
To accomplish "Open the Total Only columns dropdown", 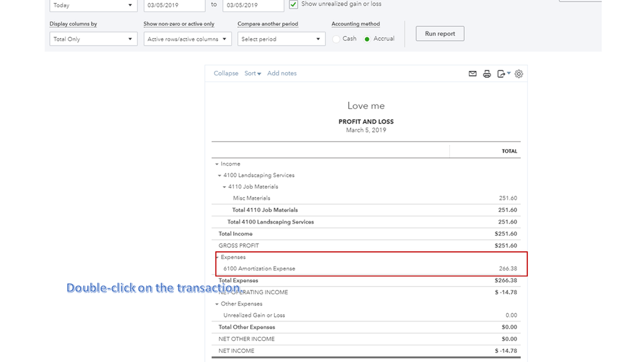I will (93, 39).
